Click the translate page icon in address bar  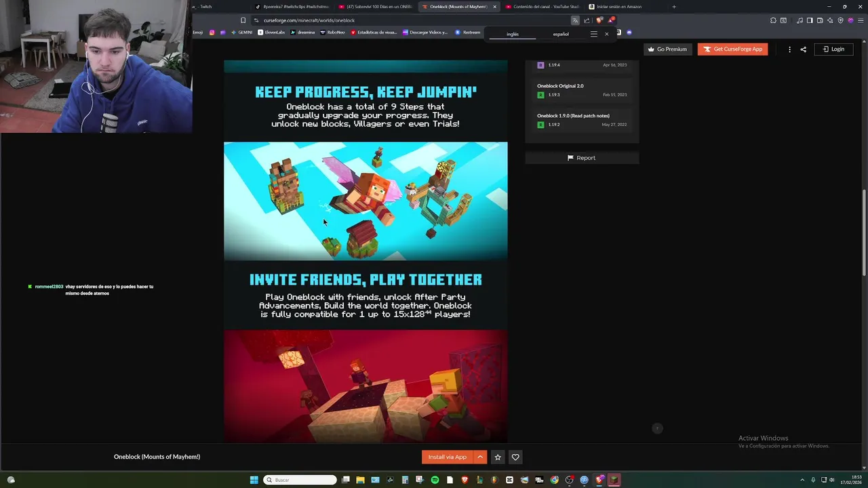point(575,20)
